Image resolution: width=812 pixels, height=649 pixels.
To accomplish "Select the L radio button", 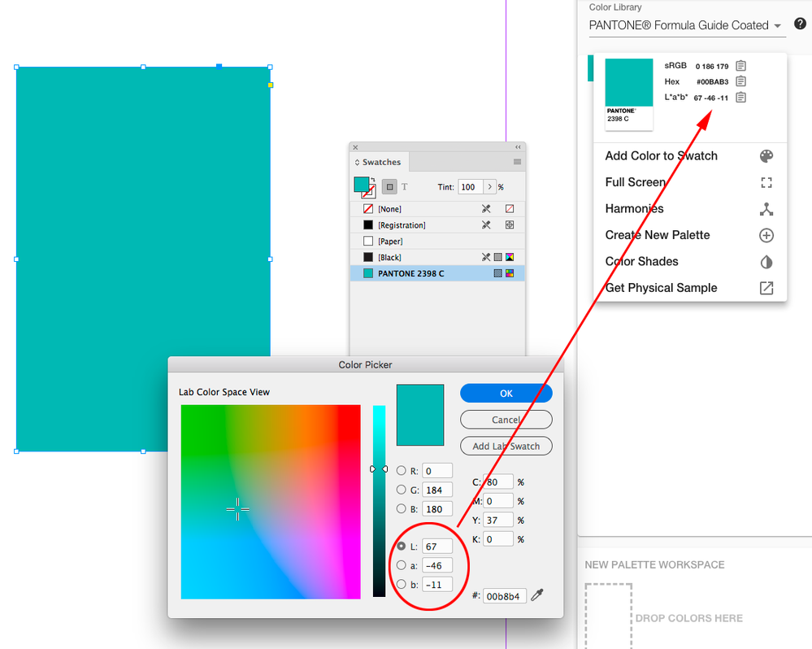I will pos(402,546).
